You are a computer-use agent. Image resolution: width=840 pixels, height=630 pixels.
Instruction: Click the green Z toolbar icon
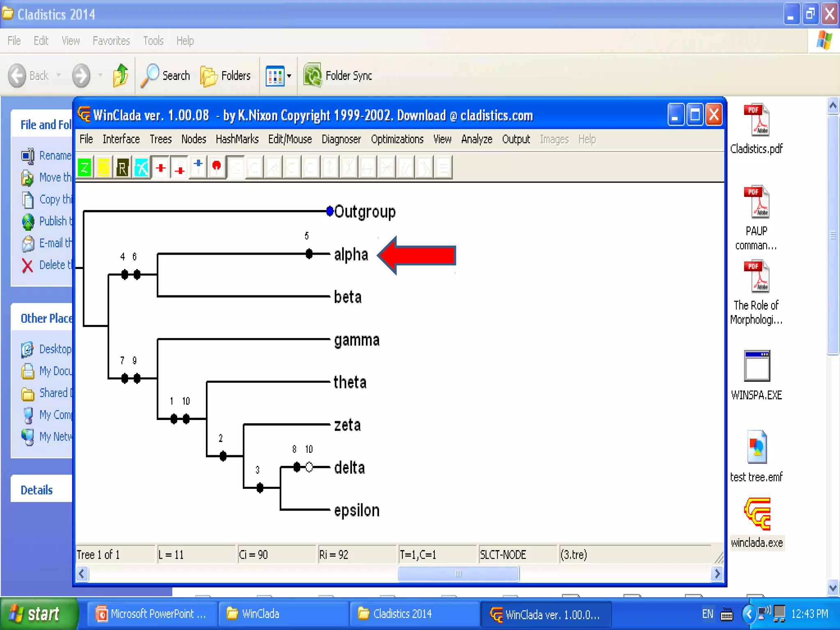(x=84, y=168)
